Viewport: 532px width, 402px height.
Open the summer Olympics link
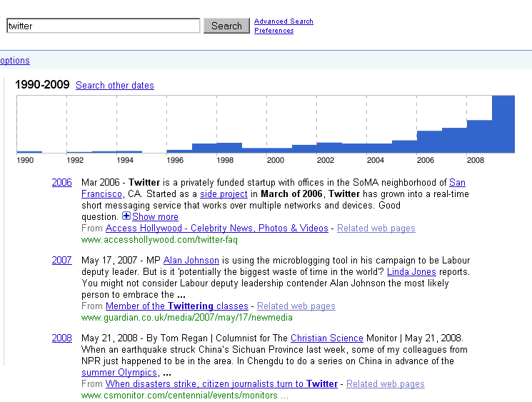[x=119, y=373]
